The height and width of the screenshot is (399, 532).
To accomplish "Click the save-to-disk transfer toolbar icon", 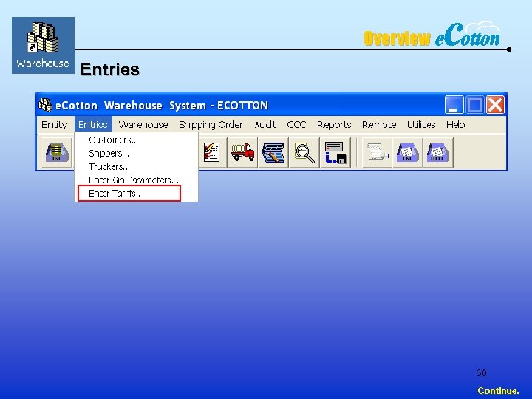I will [335, 152].
